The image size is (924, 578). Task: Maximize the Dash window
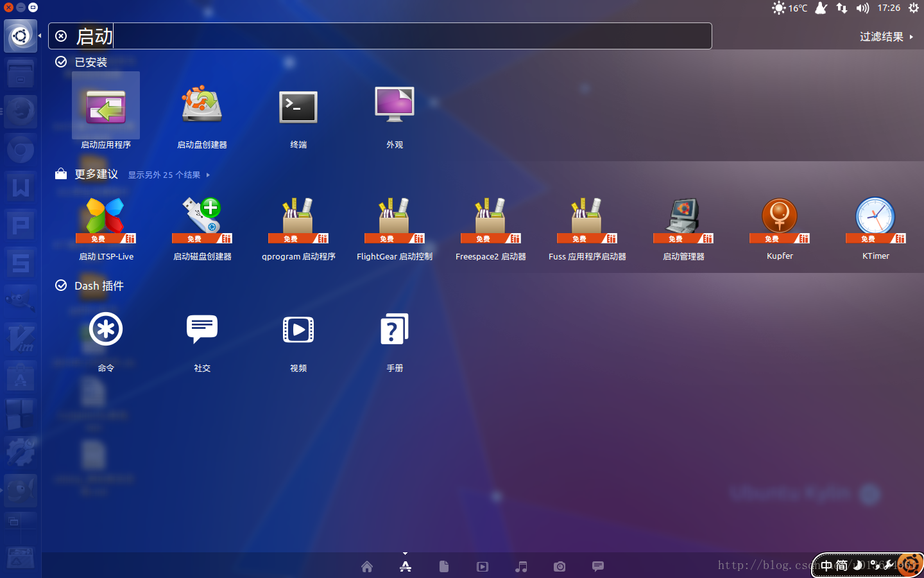click(x=33, y=7)
